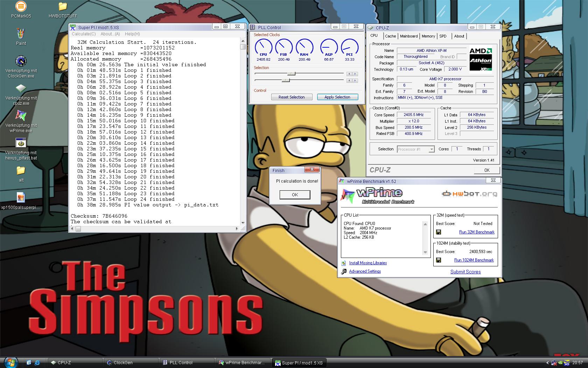Click Super PI vertical scrollbar up arrow
This screenshot has width=588, height=368.
coord(243,41)
